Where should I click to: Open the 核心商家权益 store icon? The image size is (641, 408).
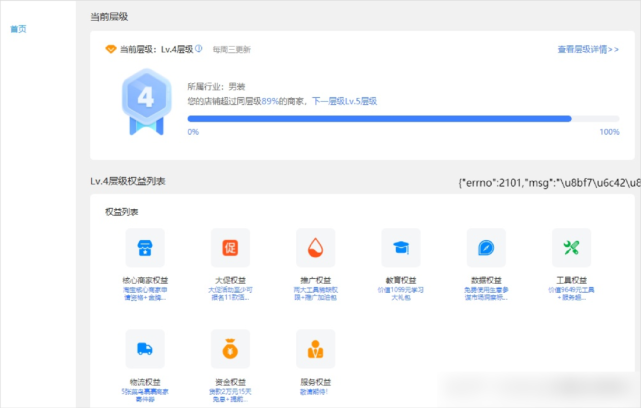pyautogui.click(x=145, y=248)
